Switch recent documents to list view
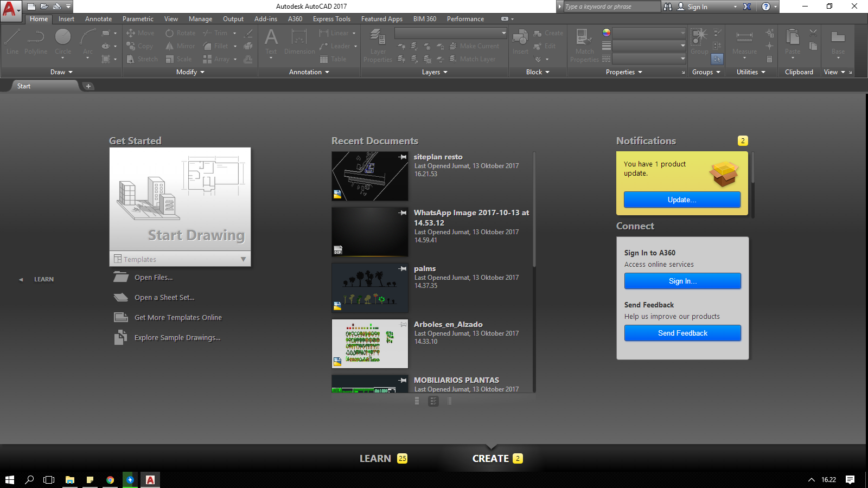This screenshot has height=488, width=868. click(449, 401)
